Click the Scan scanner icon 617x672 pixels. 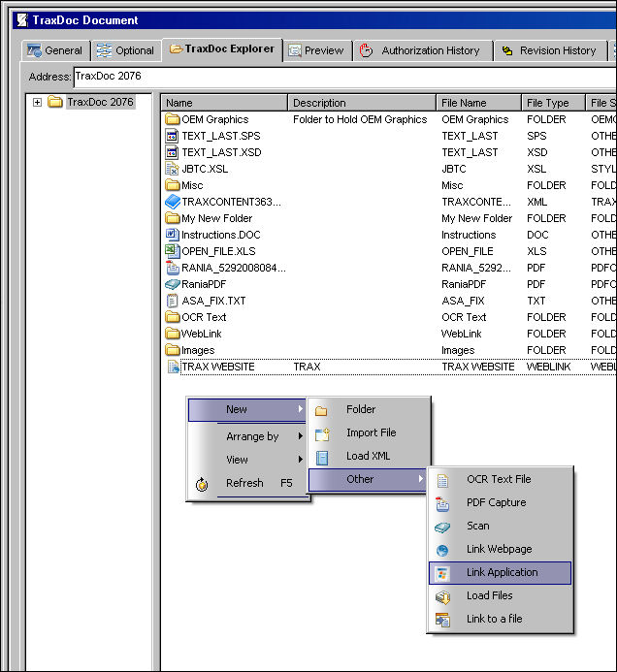pos(442,528)
